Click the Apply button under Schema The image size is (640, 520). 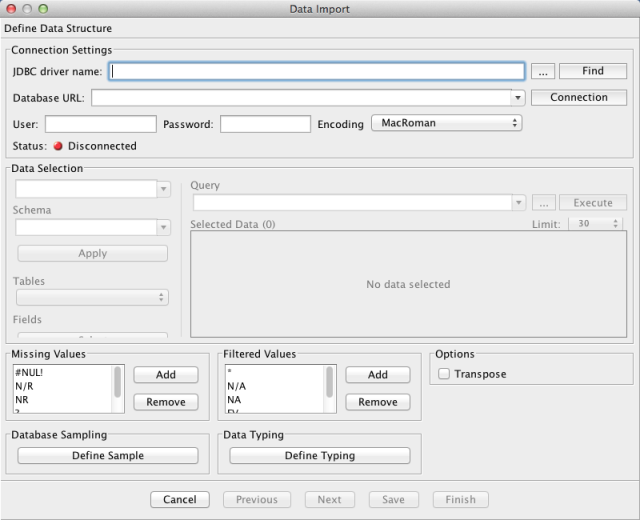[93, 253]
